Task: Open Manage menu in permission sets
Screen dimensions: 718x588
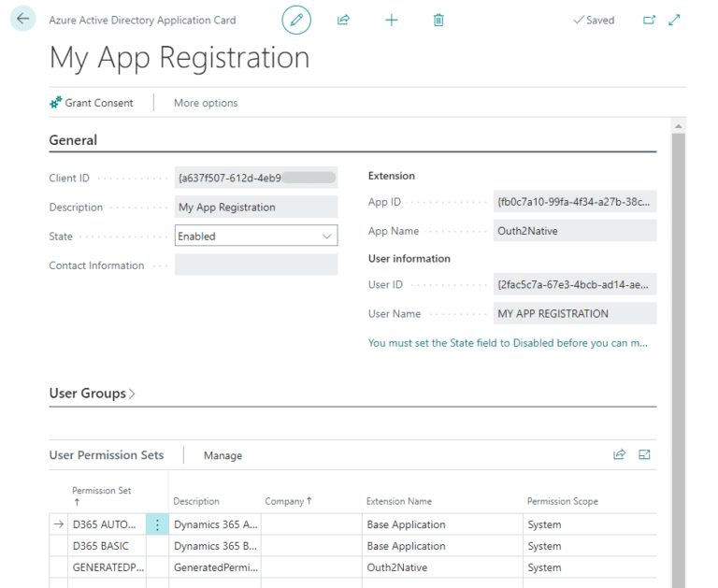Action: click(x=223, y=455)
